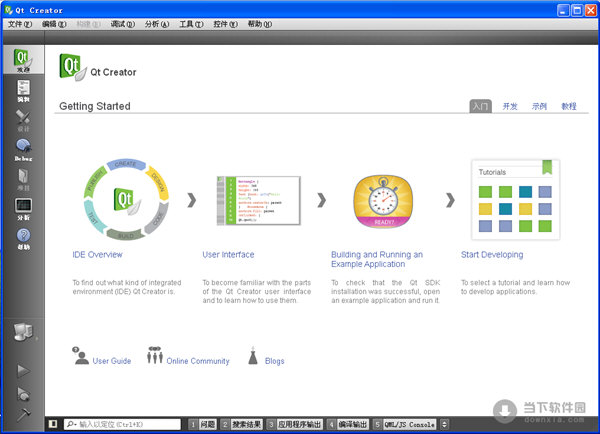
Task: Click the locator search input field
Action: [122, 424]
